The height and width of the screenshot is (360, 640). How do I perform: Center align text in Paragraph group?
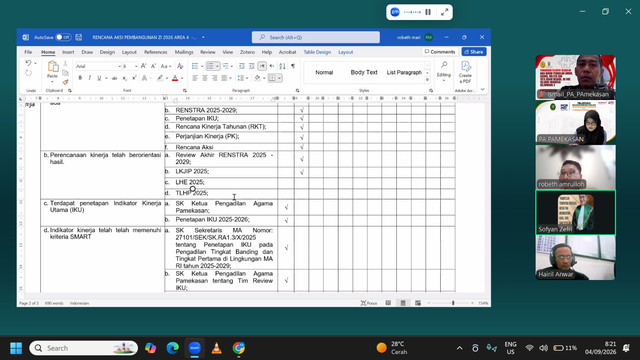[205, 78]
